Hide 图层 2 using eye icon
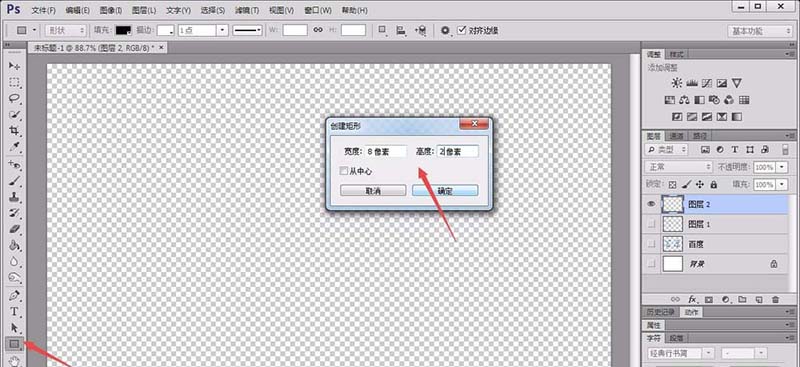The image size is (800, 367). [x=651, y=204]
